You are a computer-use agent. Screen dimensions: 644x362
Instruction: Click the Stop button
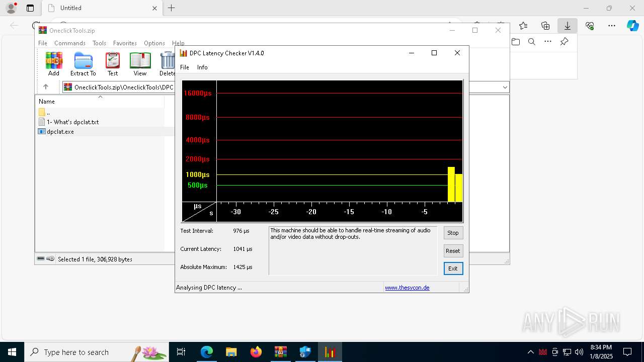(453, 233)
